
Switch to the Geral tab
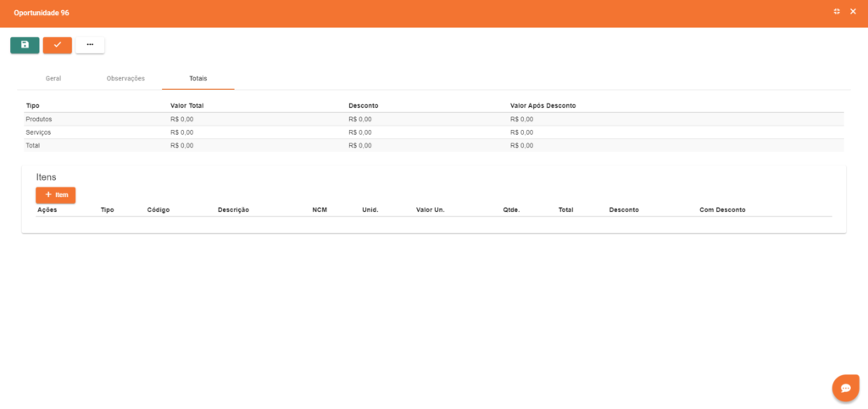53,78
